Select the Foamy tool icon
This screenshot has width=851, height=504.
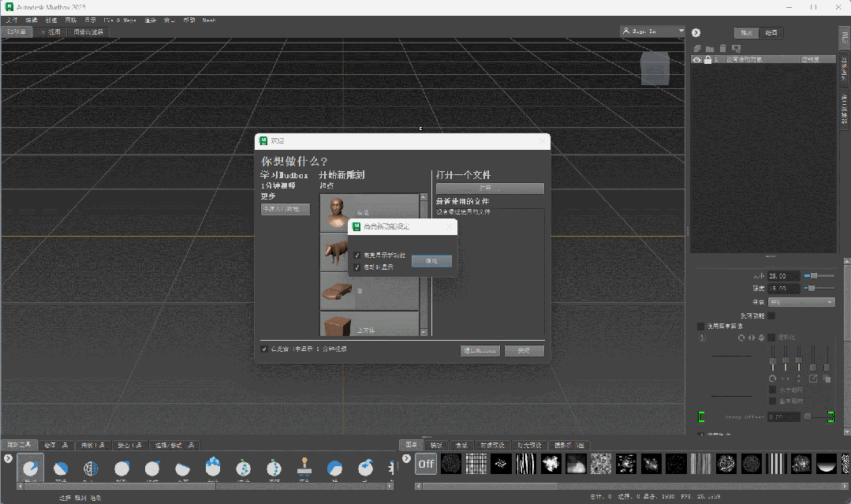213,467
